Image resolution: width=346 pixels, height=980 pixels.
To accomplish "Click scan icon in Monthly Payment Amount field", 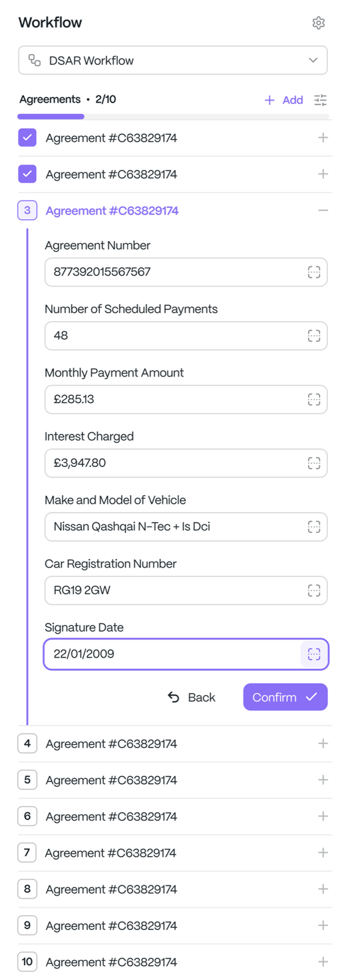I will 314,399.
